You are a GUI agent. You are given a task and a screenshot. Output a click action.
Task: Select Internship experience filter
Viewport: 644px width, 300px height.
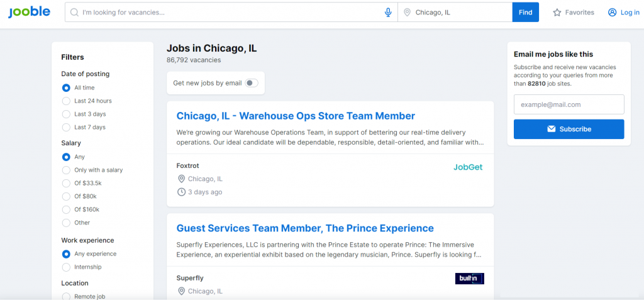[66, 267]
